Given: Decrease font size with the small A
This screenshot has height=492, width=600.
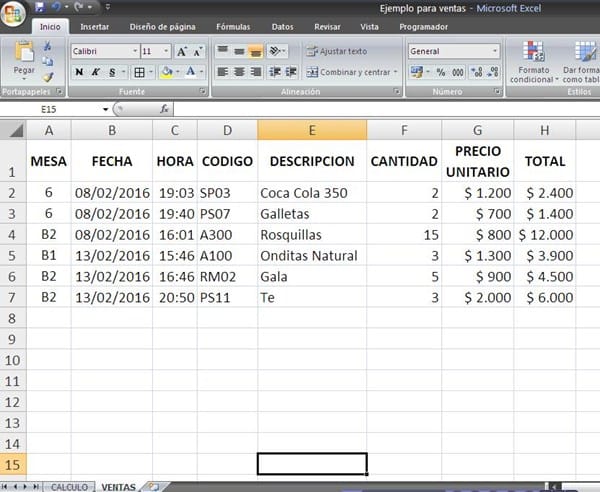Looking at the screenshot, I should pyautogui.click(x=197, y=51).
